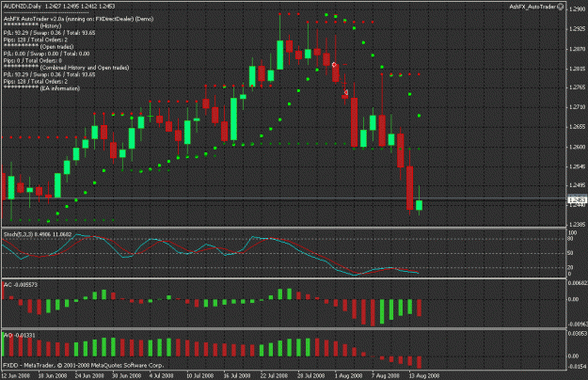Click 'P/L: 0.00 / Swap: 0.00' line

46,54
